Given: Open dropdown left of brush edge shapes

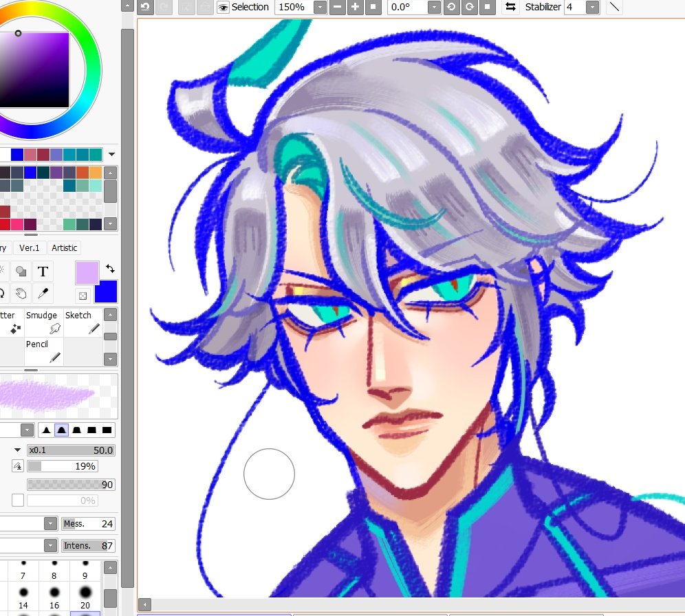Looking at the screenshot, I should click(27, 430).
